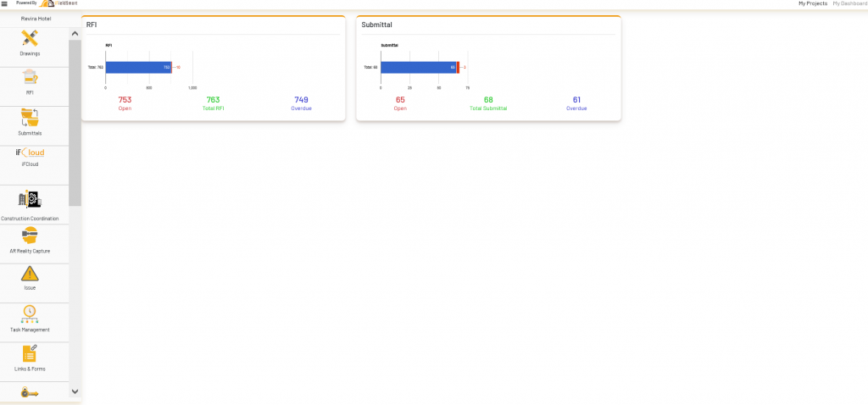Click the key icon at sidebar bottom
The height and width of the screenshot is (405, 868).
[30, 392]
